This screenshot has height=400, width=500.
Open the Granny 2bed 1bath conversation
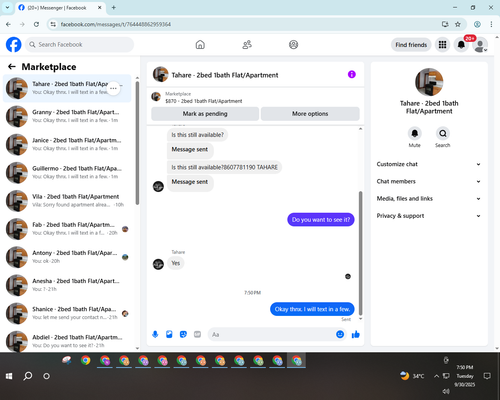[67, 116]
